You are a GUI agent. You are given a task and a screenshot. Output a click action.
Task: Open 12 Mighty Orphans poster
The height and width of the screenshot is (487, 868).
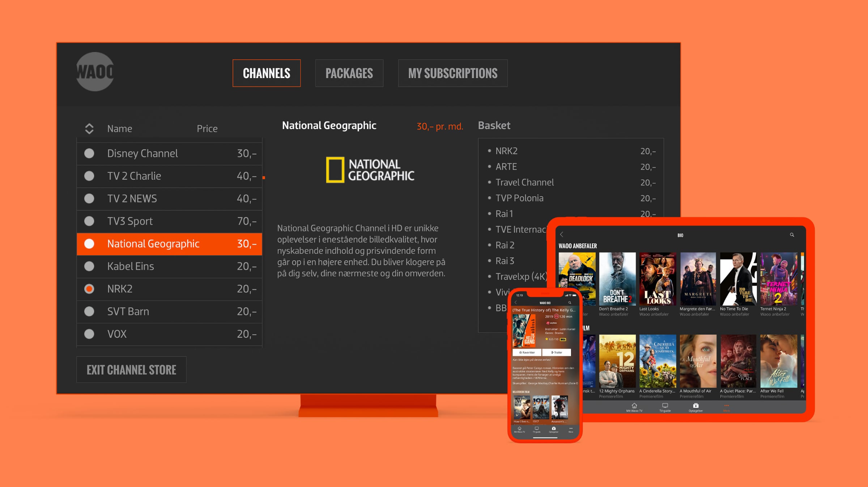(617, 361)
